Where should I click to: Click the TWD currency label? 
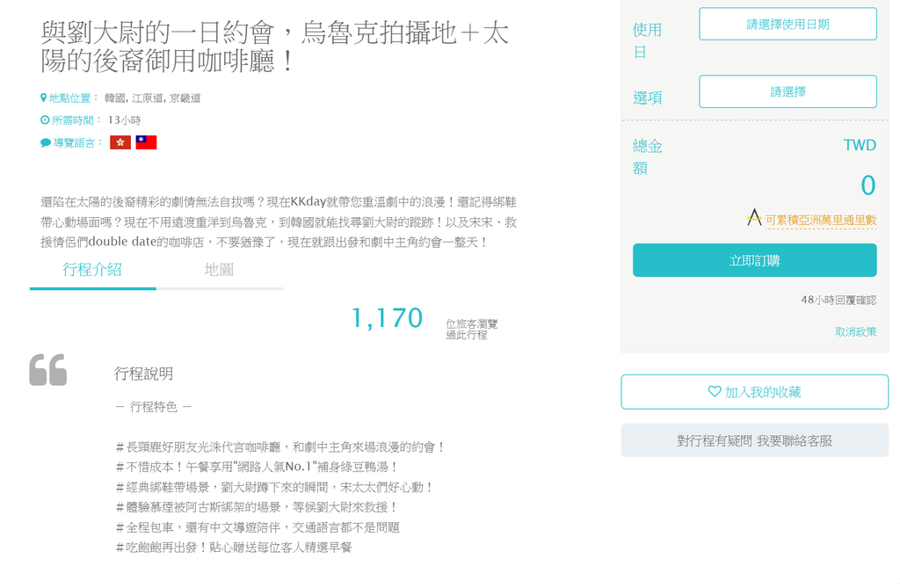coord(859,145)
